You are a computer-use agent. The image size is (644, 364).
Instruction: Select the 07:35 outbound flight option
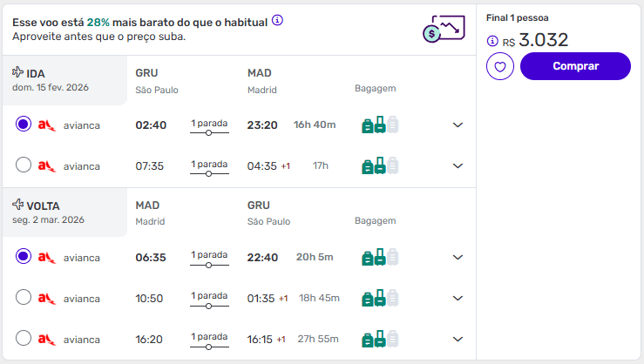(24, 165)
